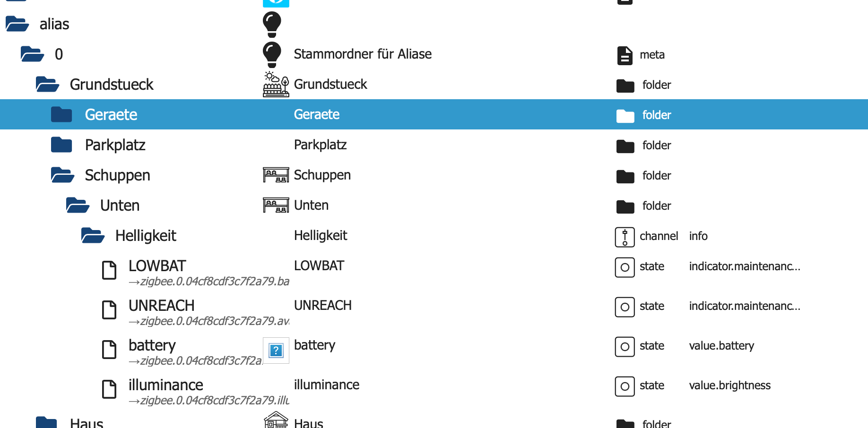Click the battery placeholder question-mark icon
The width and height of the screenshot is (868, 428).
pos(276,351)
